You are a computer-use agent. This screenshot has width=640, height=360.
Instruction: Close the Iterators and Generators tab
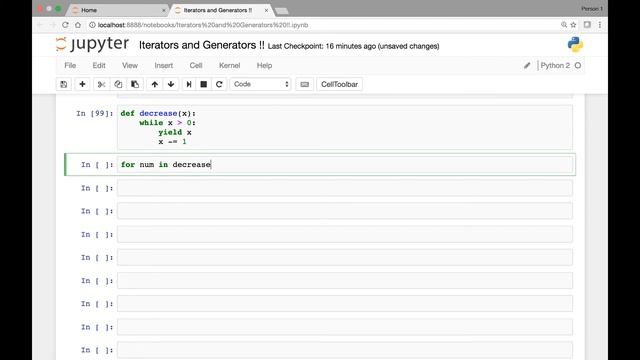(x=266, y=10)
